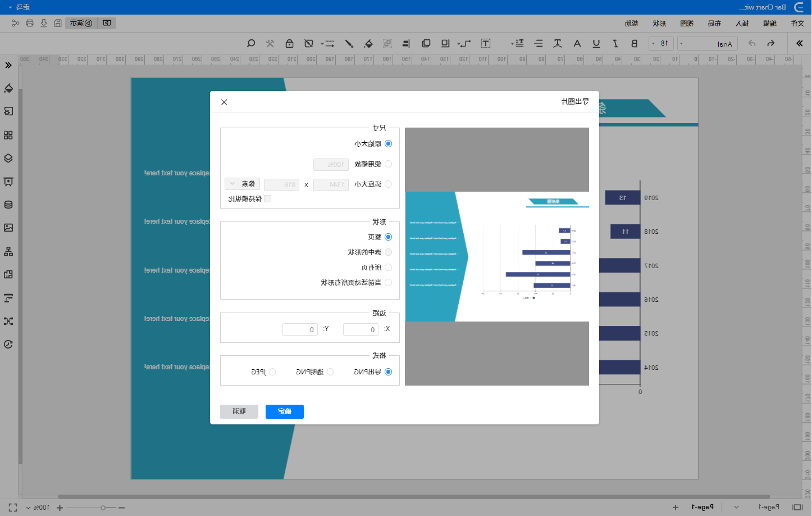Open the 布局 menu
The width and height of the screenshot is (812, 516).
pyautogui.click(x=714, y=23)
